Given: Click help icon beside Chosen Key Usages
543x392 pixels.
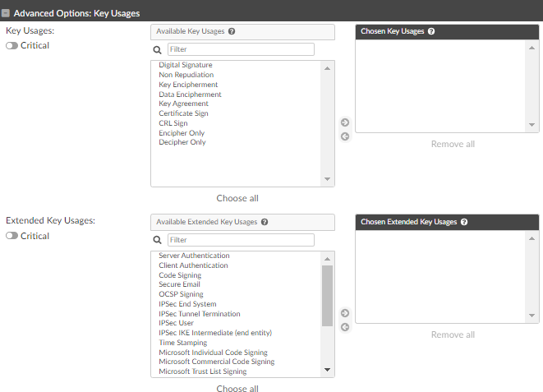Looking at the screenshot, I should tap(431, 32).
